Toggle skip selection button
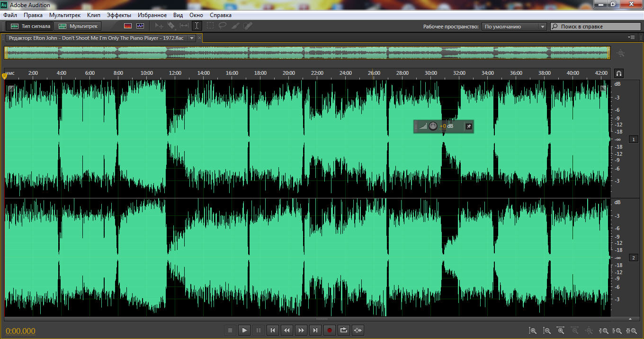Image resolution: width=644 pixels, height=339 pixels. [358, 330]
